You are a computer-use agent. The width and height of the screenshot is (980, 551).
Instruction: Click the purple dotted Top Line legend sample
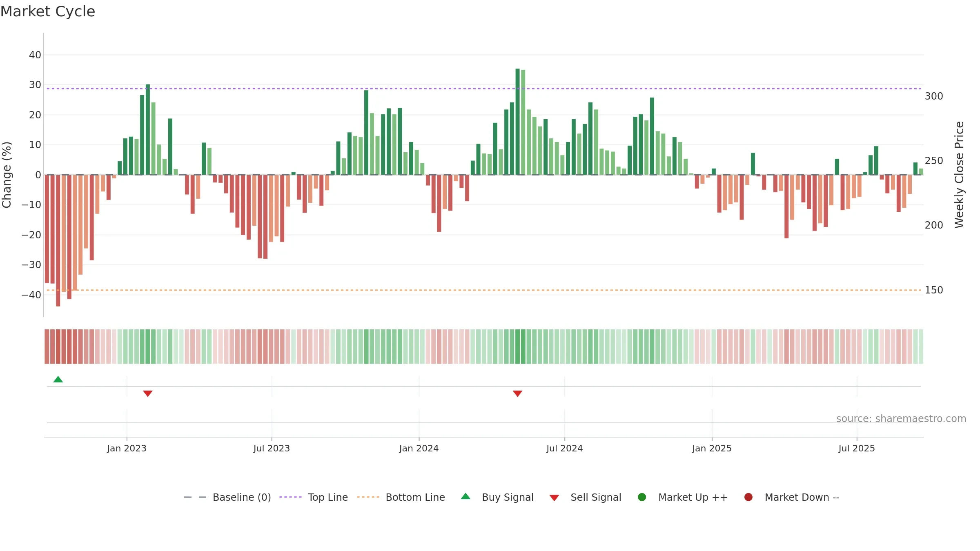point(290,497)
